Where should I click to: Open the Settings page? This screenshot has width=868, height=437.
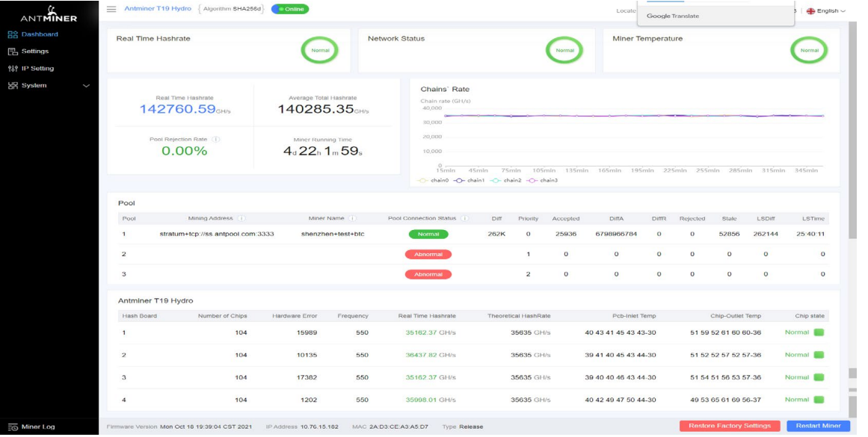coord(35,52)
